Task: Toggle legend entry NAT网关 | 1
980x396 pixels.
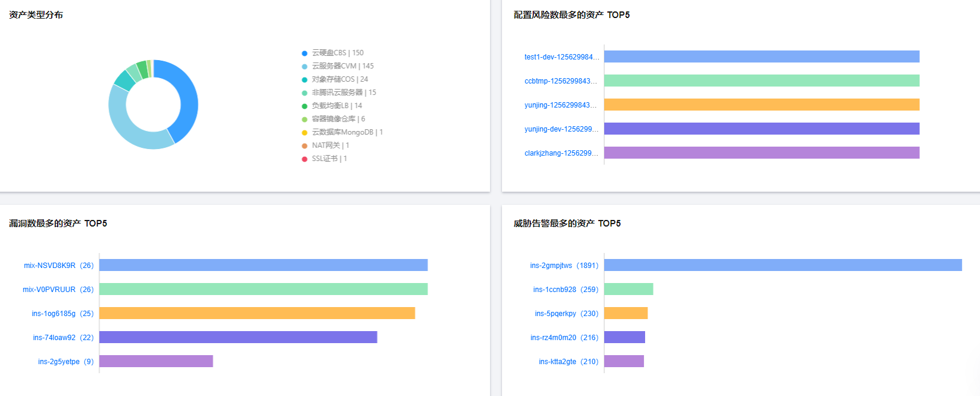Action: [x=325, y=145]
